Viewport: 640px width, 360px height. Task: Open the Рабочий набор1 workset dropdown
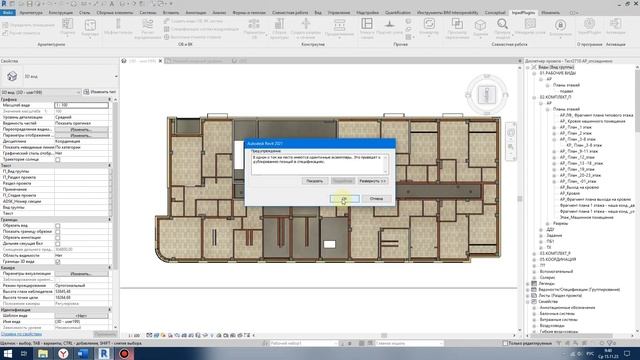(x=304, y=344)
